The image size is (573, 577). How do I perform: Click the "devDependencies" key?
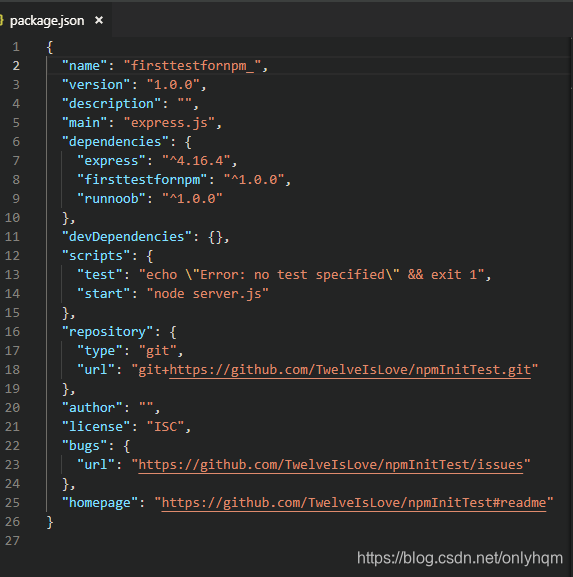127,237
